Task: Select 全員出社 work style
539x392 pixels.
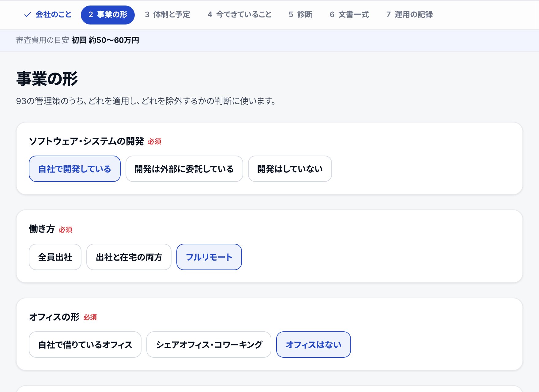Action: [55, 257]
